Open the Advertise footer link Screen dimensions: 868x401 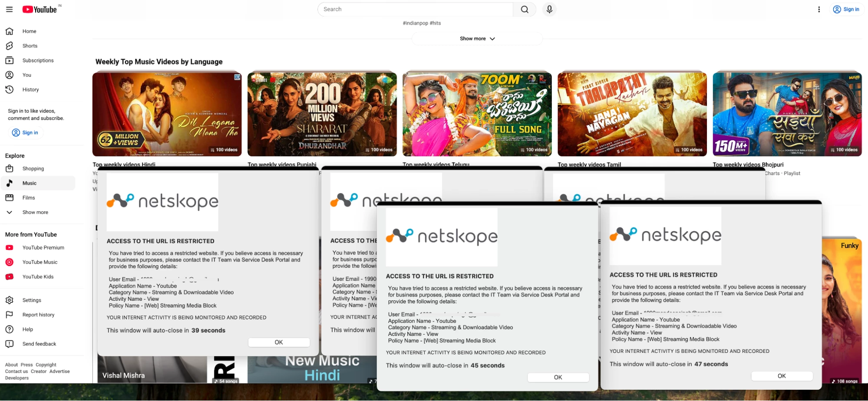[59, 371]
